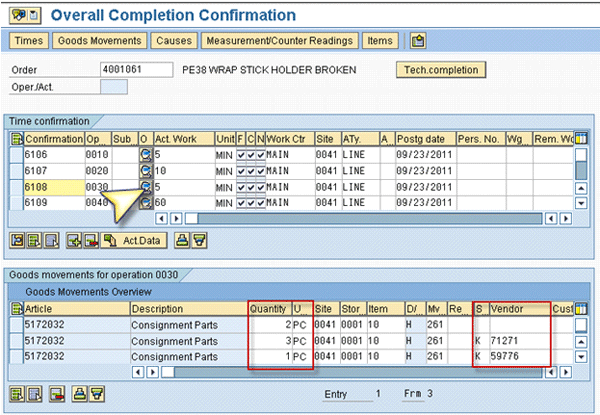Click the Postg date column header
Image resolution: width=600 pixels, height=415 pixels.
426,139
